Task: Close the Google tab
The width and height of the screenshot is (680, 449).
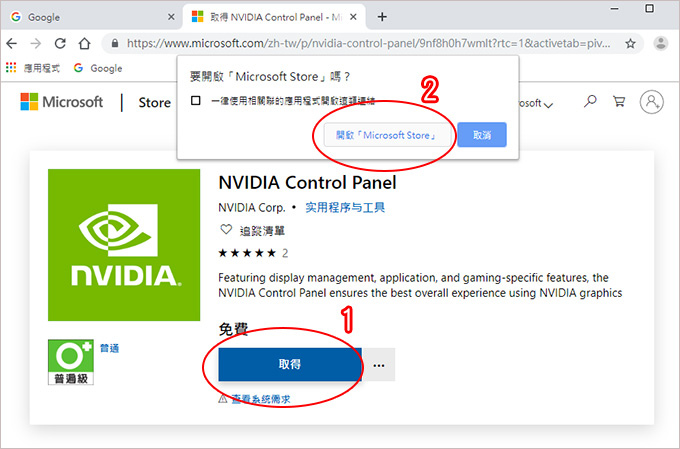Action: [x=171, y=16]
